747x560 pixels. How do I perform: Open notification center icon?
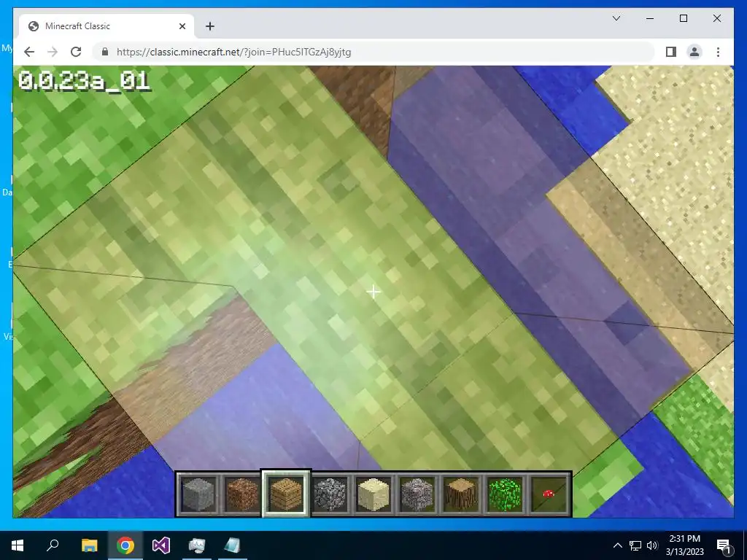pyautogui.click(x=724, y=545)
